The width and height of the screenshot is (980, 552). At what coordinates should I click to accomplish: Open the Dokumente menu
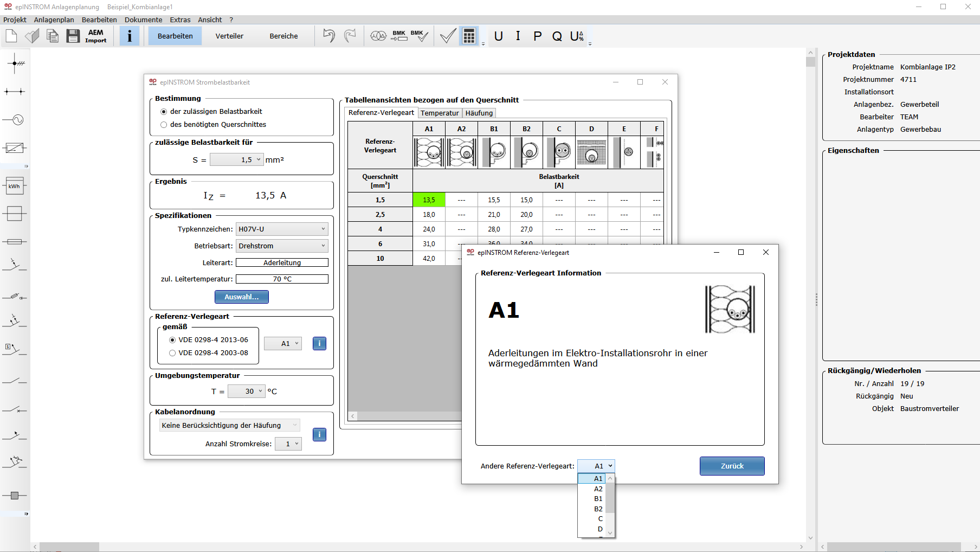point(143,20)
